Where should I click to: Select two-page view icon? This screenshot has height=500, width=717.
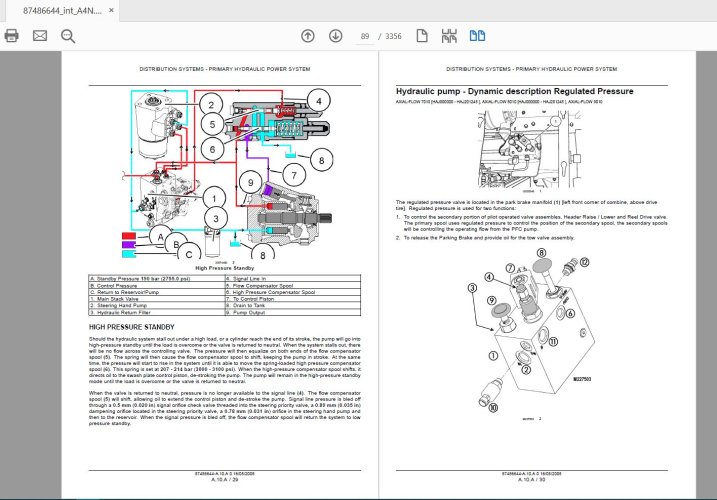(477, 36)
